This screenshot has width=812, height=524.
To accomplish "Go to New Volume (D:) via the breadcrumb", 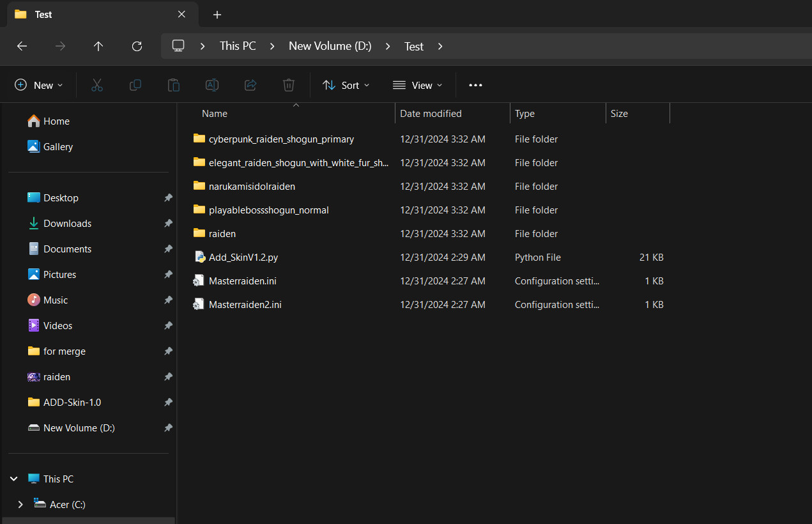I will (x=330, y=46).
